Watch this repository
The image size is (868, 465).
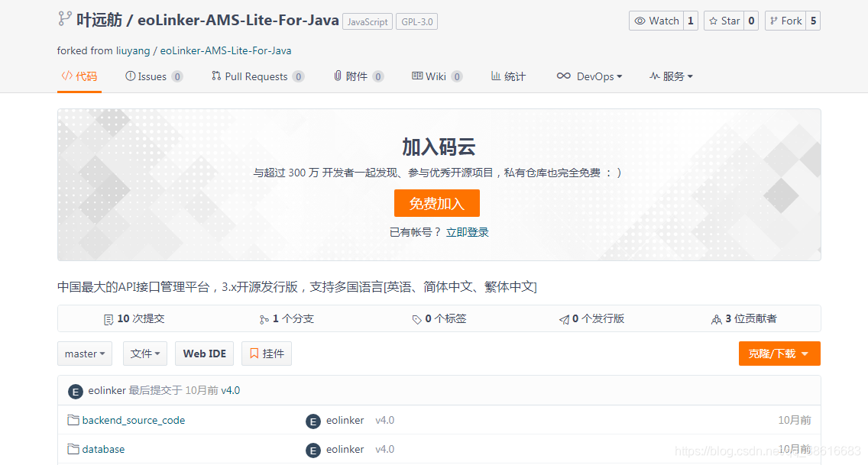tap(656, 21)
